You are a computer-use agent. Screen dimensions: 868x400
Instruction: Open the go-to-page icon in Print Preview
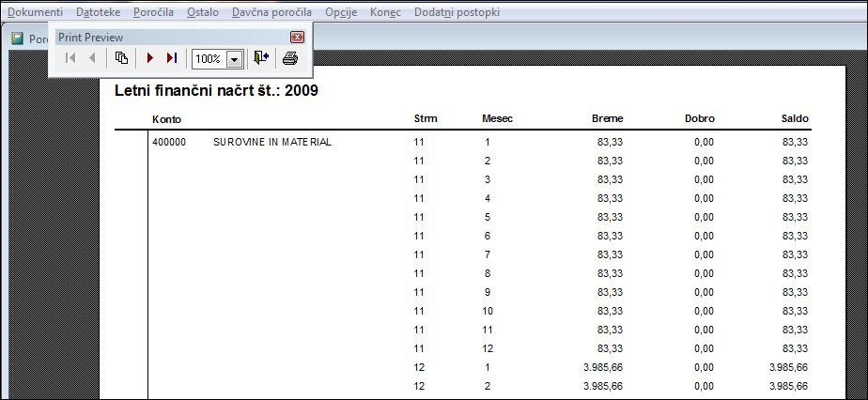121,57
